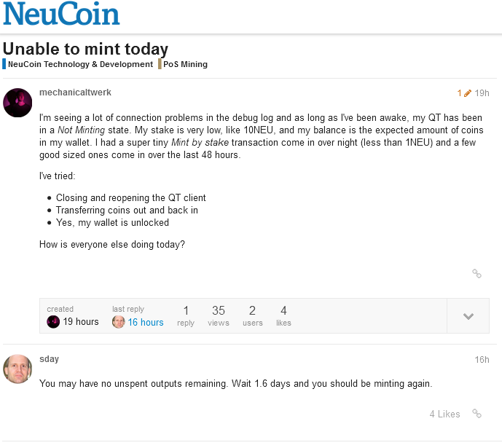The height and width of the screenshot is (448, 502).
Task: Click the Unable to mint today title
Action: click(x=85, y=49)
